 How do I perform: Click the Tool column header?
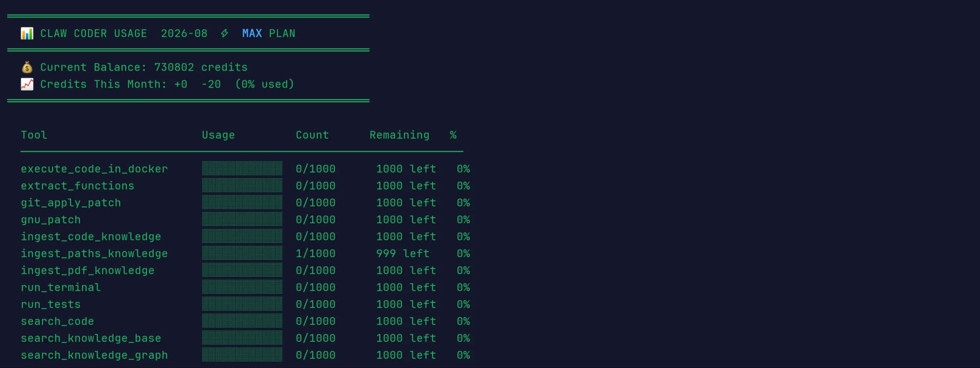[34, 135]
